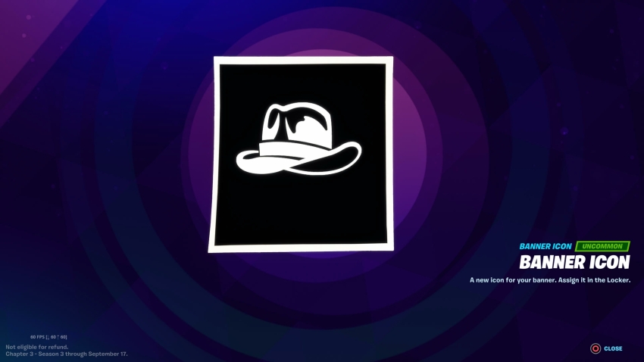Click the circle Close button icon
The height and width of the screenshot is (362, 644).
(x=595, y=348)
